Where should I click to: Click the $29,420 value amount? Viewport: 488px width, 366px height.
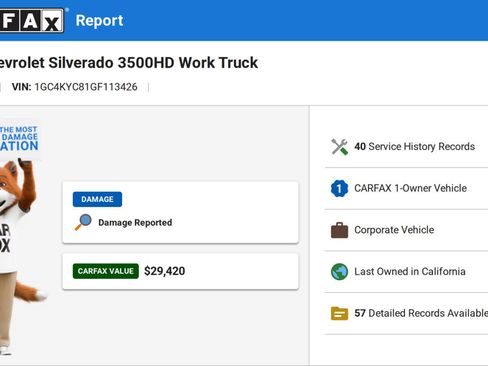click(x=165, y=271)
